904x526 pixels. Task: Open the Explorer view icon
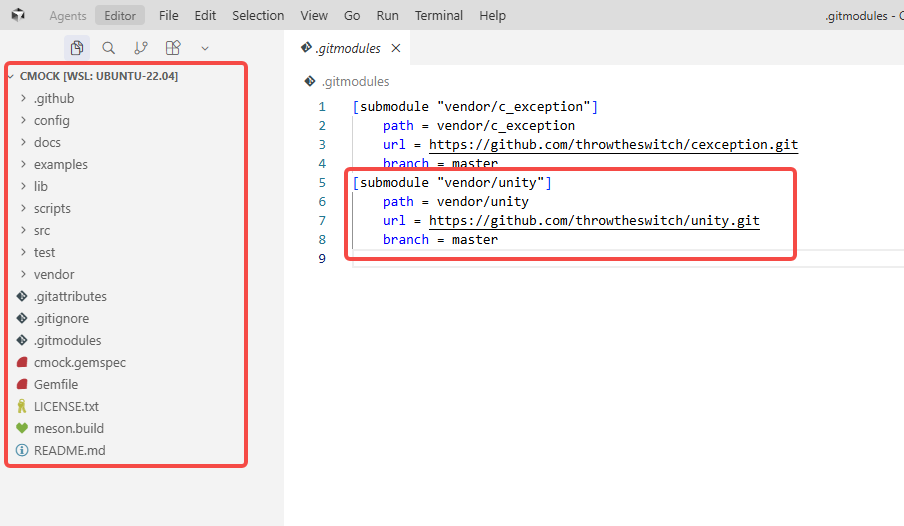pos(77,48)
